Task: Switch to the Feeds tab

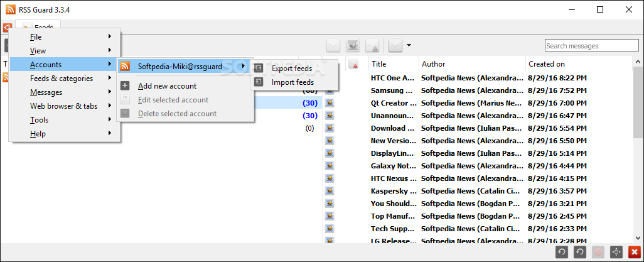Action: click(38, 27)
